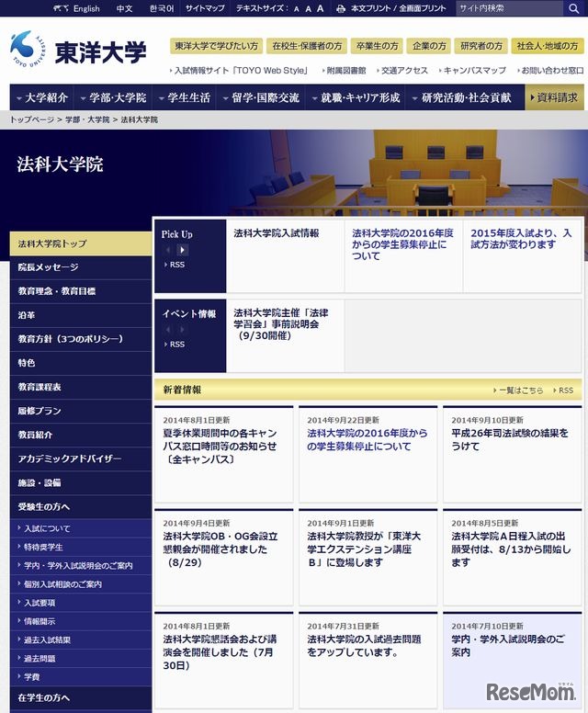
Task: Open 教育方針(3つのポリシー) in the sidebar
Action: pyautogui.click(x=81, y=339)
